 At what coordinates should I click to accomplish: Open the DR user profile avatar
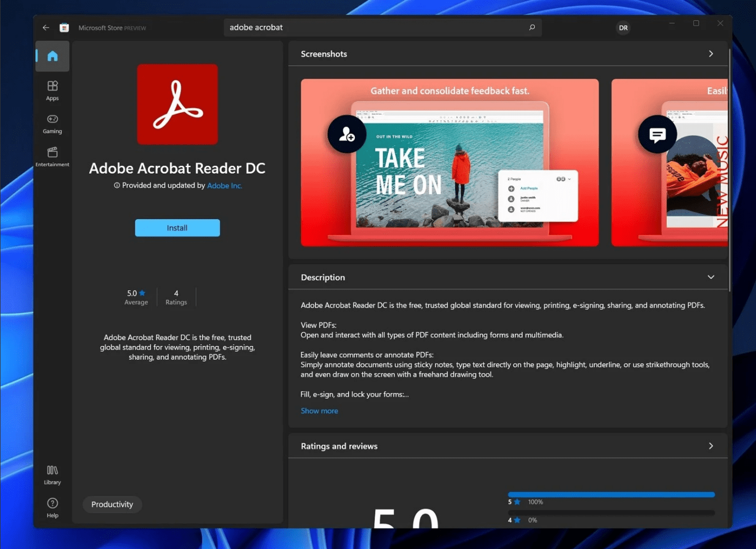[x=623, y=28]
